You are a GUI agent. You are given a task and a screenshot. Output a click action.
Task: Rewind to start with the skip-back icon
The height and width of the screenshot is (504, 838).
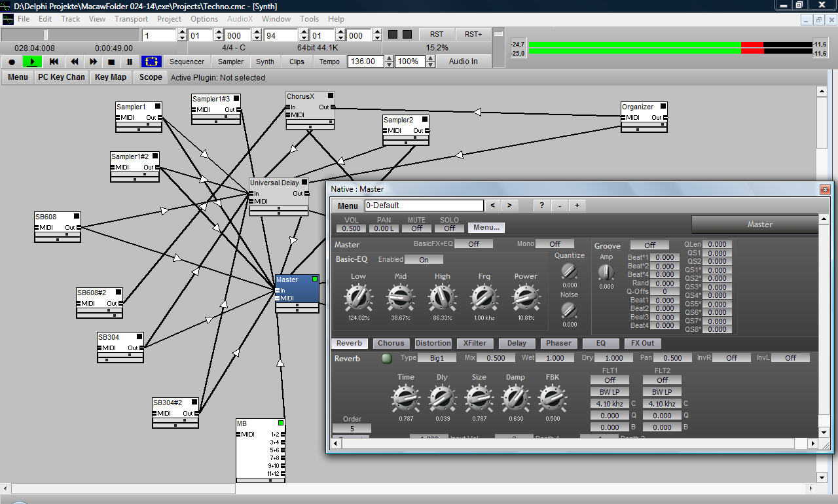53,61
